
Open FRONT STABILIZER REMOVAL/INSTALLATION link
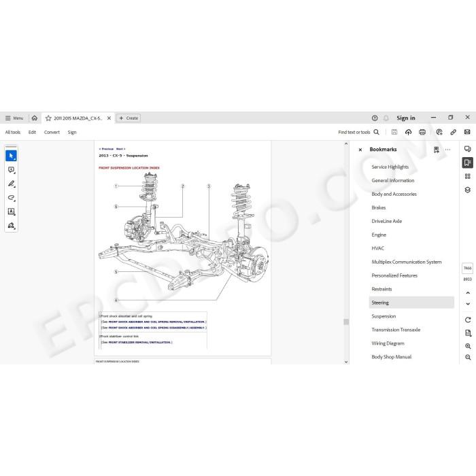139,342
